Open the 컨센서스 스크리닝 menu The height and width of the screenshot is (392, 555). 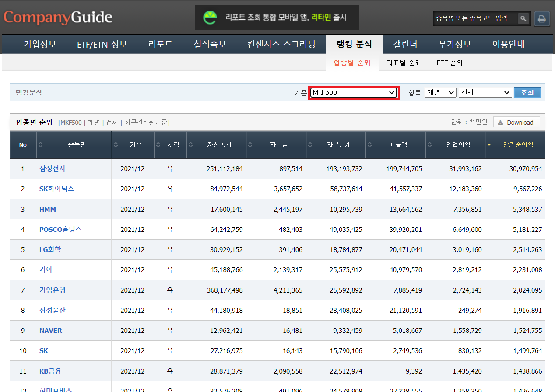point(281,44)
